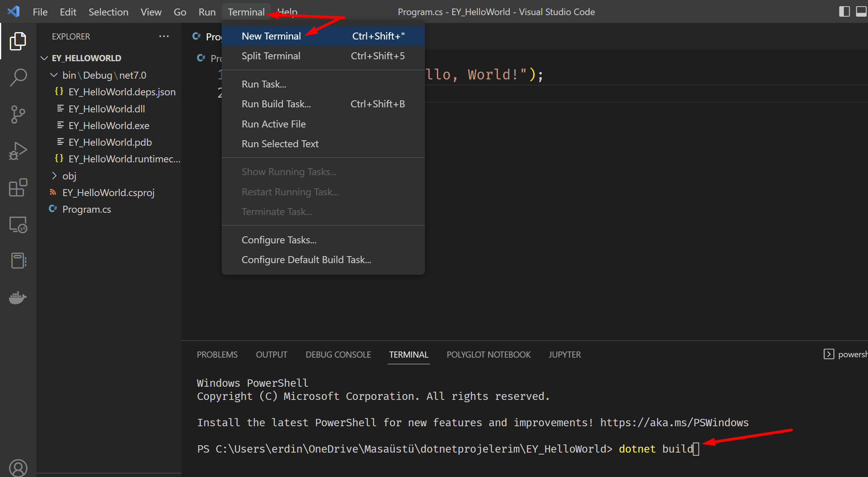Click the powershell terminal icon
Image resolution: width=868 pixels, height=477 pixels.
(828, 354)
